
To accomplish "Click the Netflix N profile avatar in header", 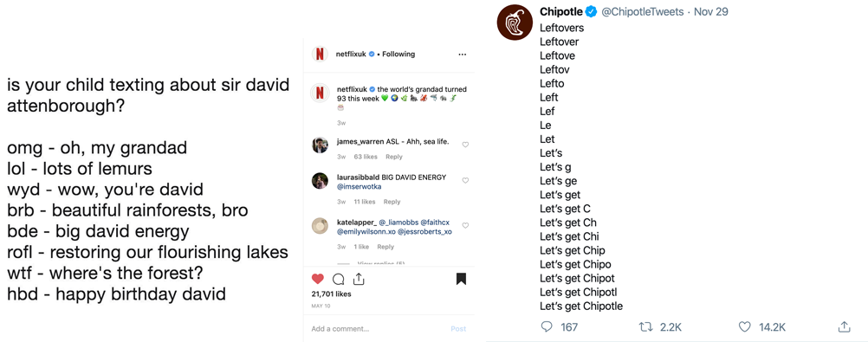I will [320, 54].
